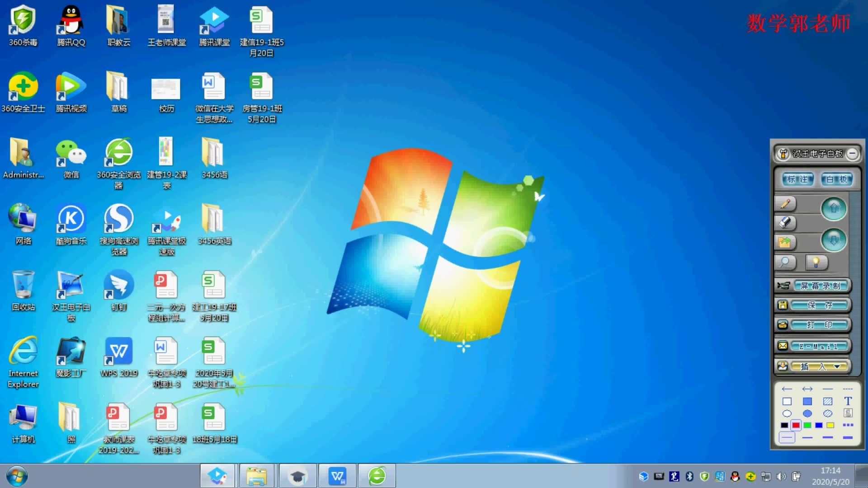
Task: Activate the magnifier tool in whiteboard panel
Action: [785, 262]
